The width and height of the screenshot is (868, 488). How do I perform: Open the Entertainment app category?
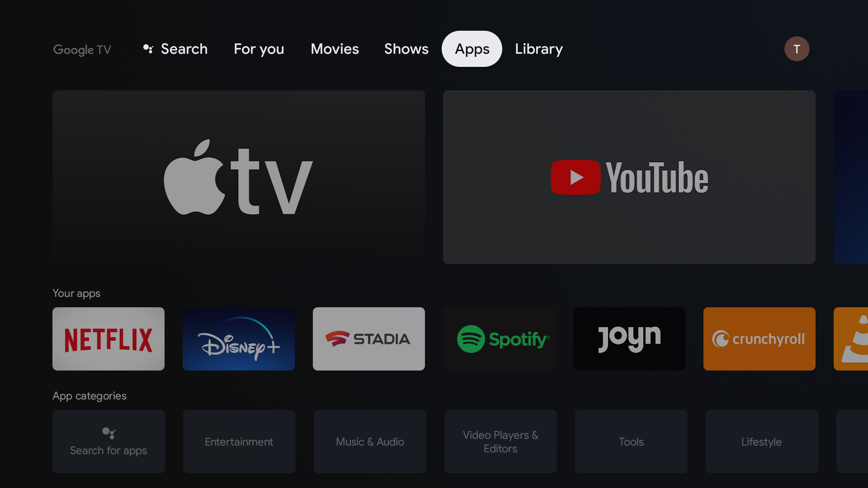pos(238,441)
